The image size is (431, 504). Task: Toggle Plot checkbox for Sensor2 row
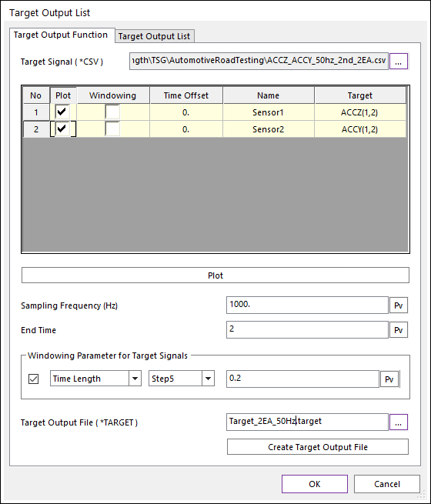[62, 129]
